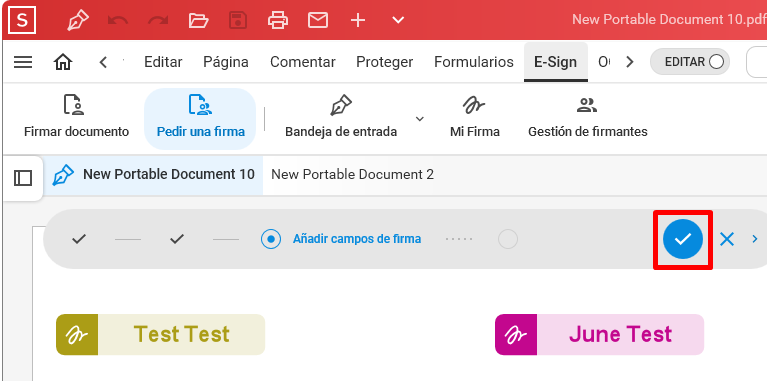Switch to the Formularios tab
This screenshot has width=767, height=381.
pos(474,62)
